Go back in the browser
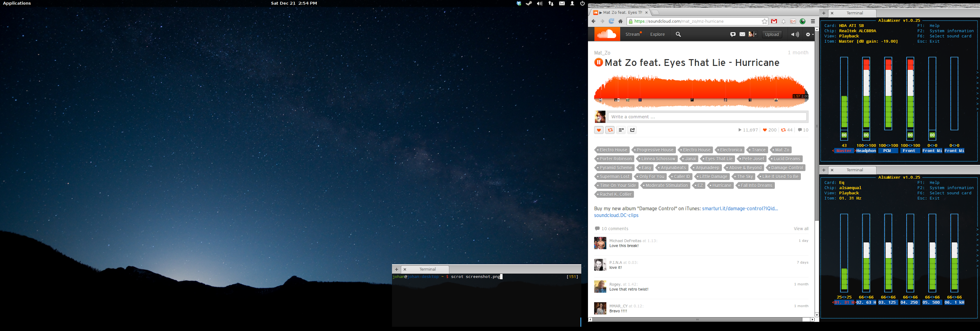 click(593, 21)
